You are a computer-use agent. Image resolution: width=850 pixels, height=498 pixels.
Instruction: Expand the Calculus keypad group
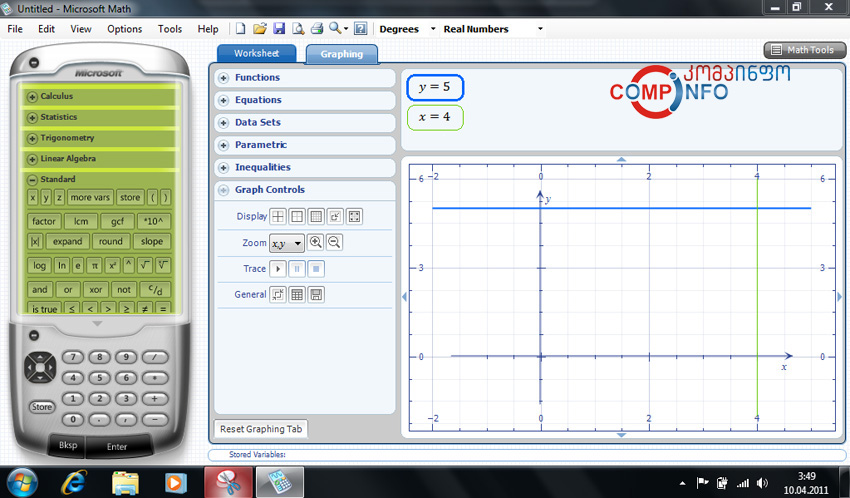[x=32, y=97]
